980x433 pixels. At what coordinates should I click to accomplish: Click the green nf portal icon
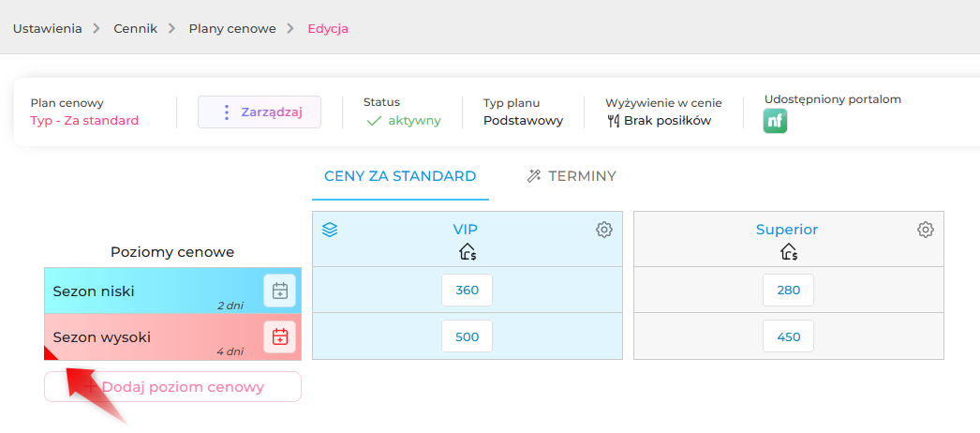pos(775,121)
